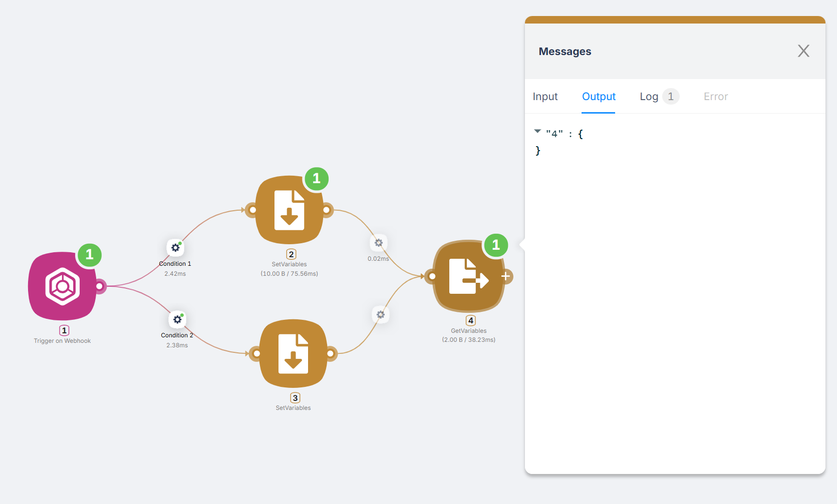Click output connector of SetVariables 2

click(327, 210)
